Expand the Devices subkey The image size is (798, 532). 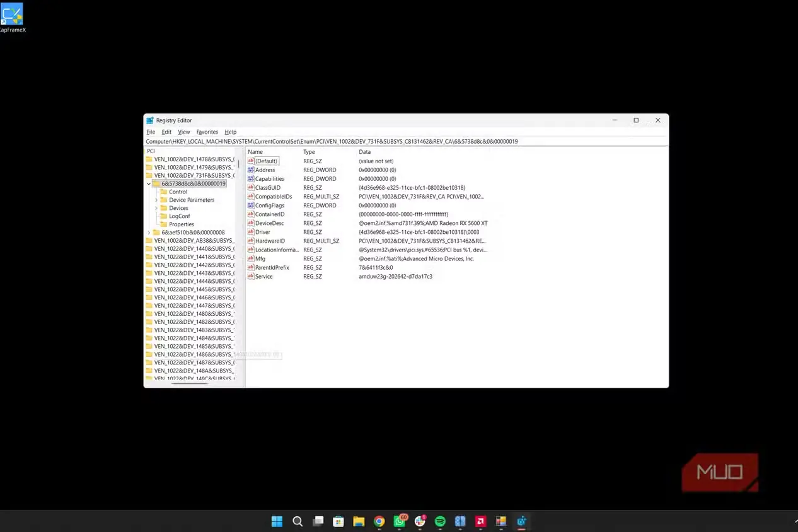pos(156,208)
